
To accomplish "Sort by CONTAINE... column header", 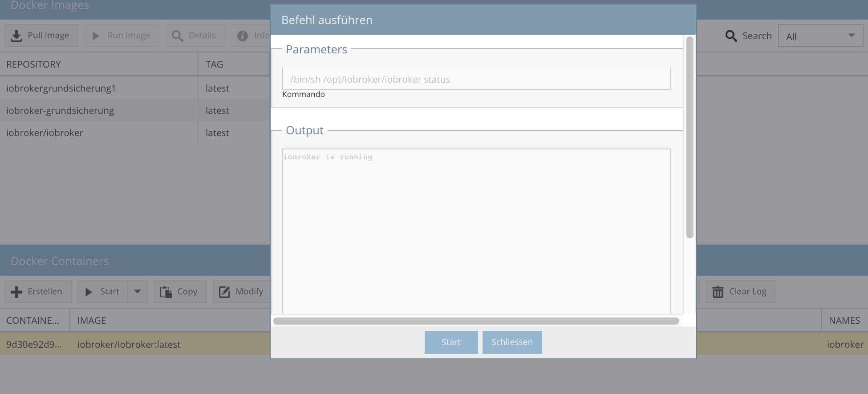I will pyautogui.click(x=35, y=321).
